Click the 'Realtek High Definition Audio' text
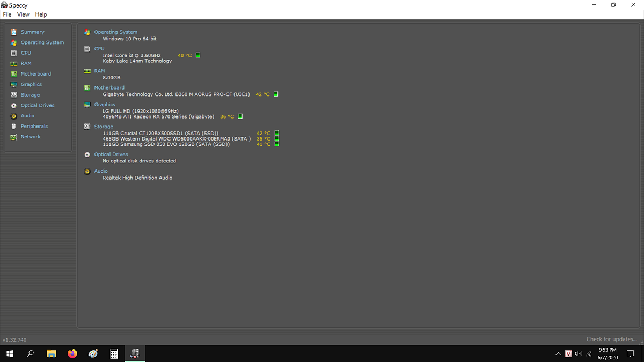This screenshot has height=362, width=644. [137, 178]
